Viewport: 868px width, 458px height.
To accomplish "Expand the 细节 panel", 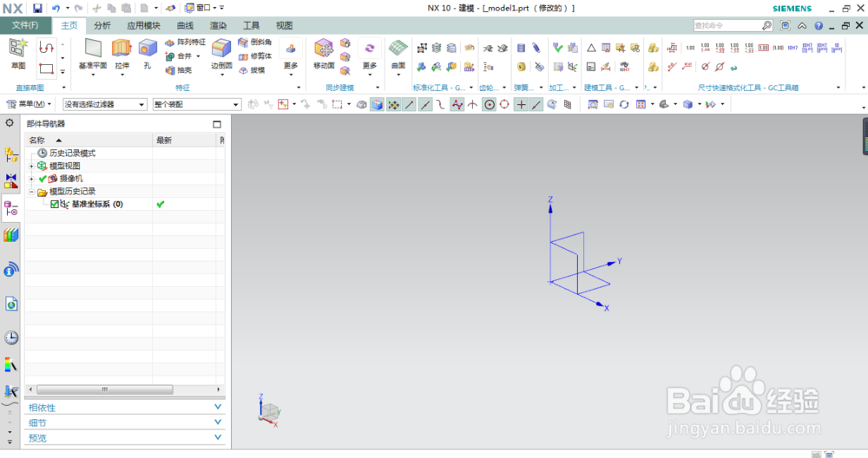I will click(124, 422).
